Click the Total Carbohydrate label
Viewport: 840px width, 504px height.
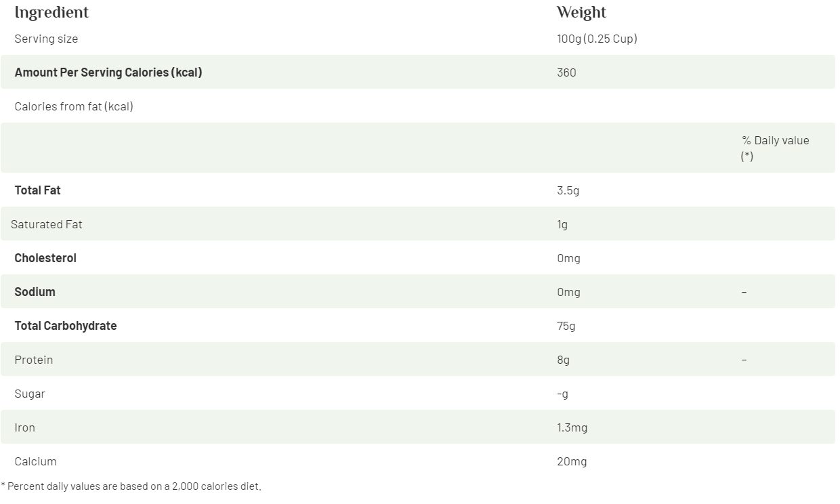66,326
